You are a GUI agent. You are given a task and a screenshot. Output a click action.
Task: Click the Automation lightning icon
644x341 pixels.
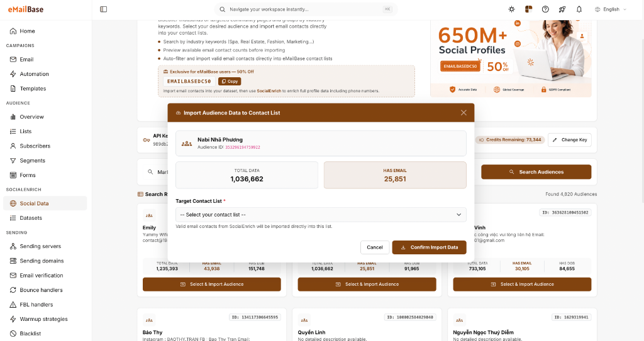tap(13, 74)
